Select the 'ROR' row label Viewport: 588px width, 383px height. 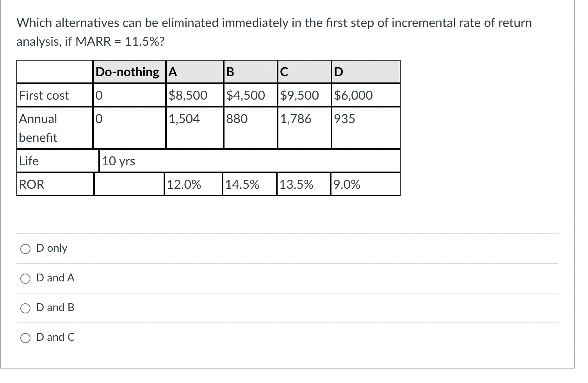pos(31,184)
